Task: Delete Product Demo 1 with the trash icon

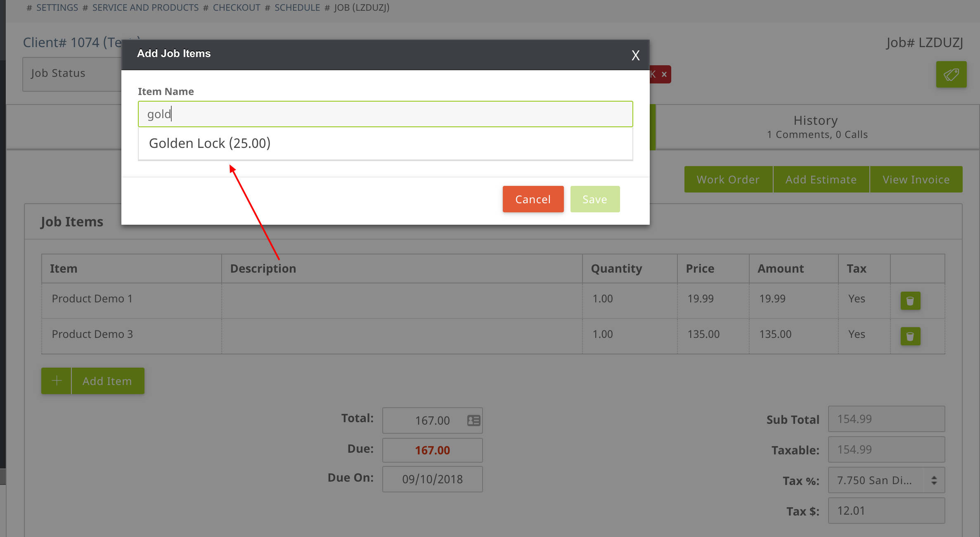Action: [910, 301]
